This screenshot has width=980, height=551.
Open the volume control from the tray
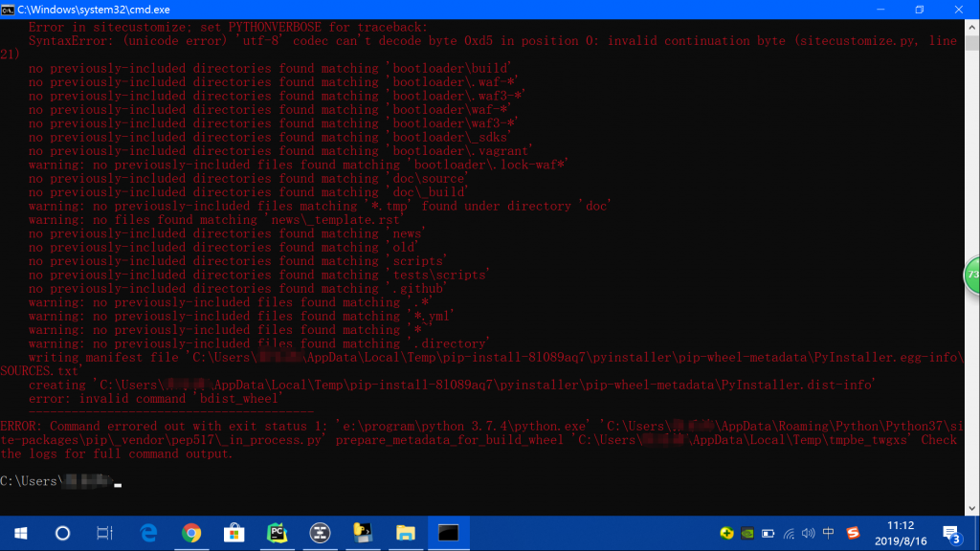[808, 533]
